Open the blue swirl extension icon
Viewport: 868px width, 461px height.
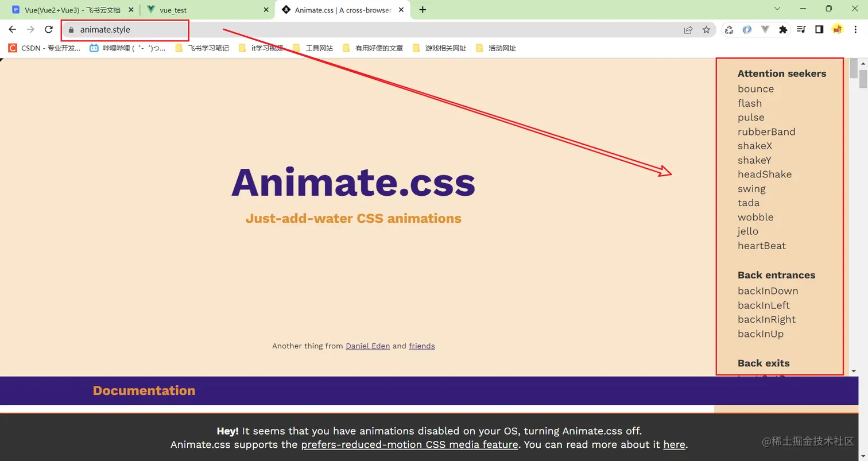click(747, 30)
